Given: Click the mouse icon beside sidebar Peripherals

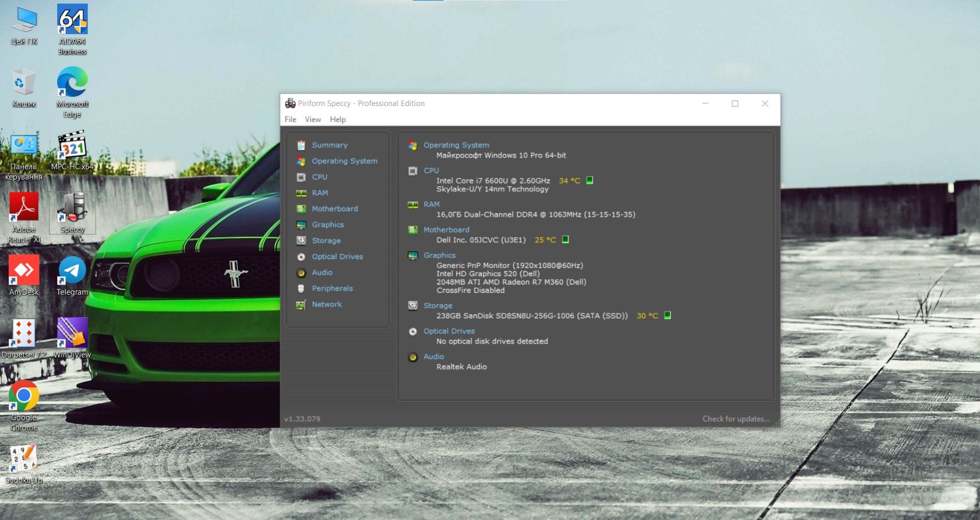Looking at the screenshot, I should pos(301,288).
